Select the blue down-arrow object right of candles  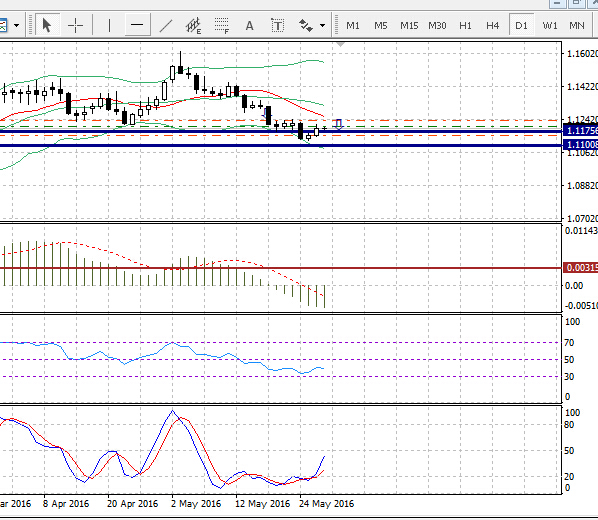[x=338, y=124]
